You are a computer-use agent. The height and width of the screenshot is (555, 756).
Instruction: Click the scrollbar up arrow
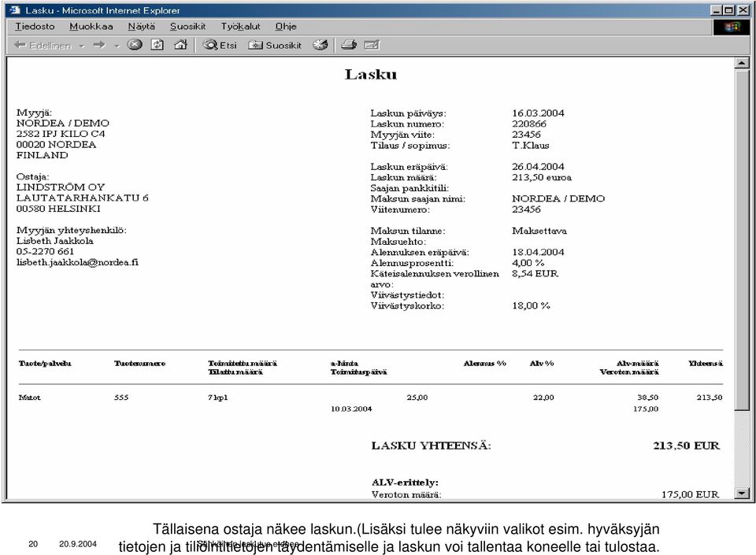742,63
